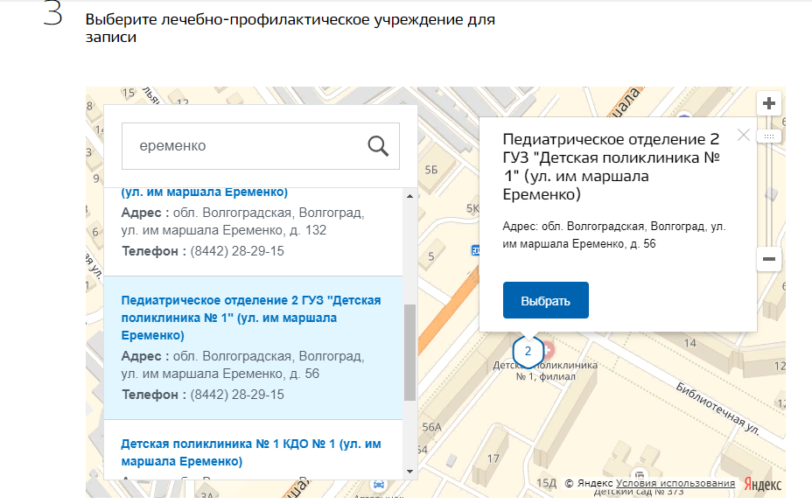Viewport: 812px width, 504px height.
Task: Click building number "56А" on the map
Action: [432, 427]
